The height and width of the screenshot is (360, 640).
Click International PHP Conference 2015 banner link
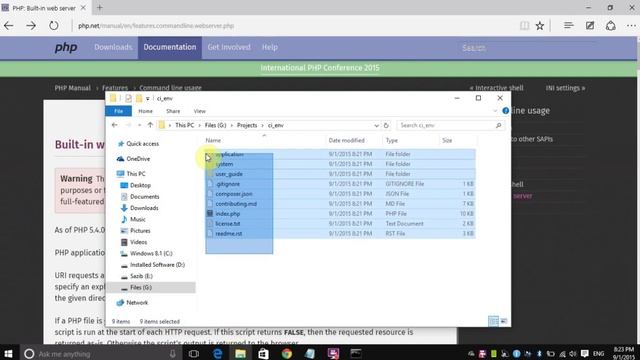320,68
